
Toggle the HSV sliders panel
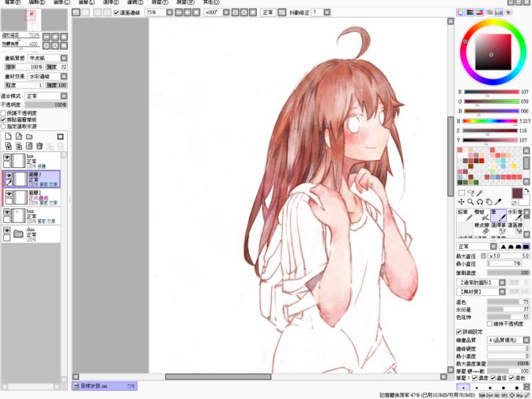point(480,12)
